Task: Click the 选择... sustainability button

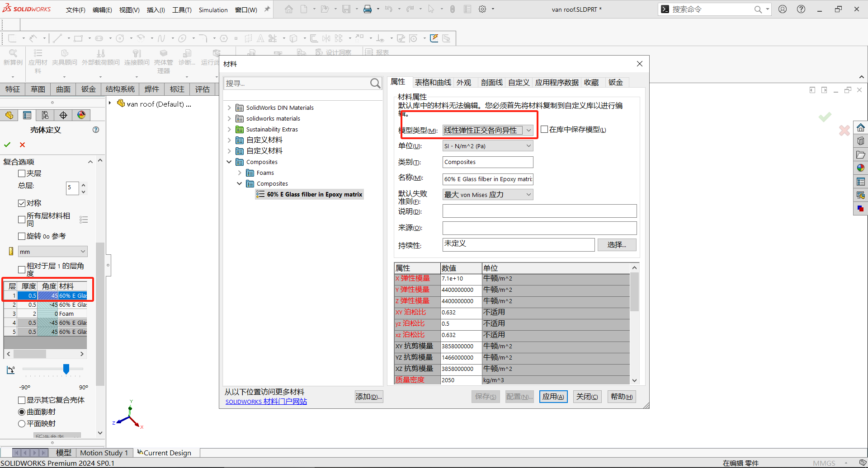Action: click(617, 245)
